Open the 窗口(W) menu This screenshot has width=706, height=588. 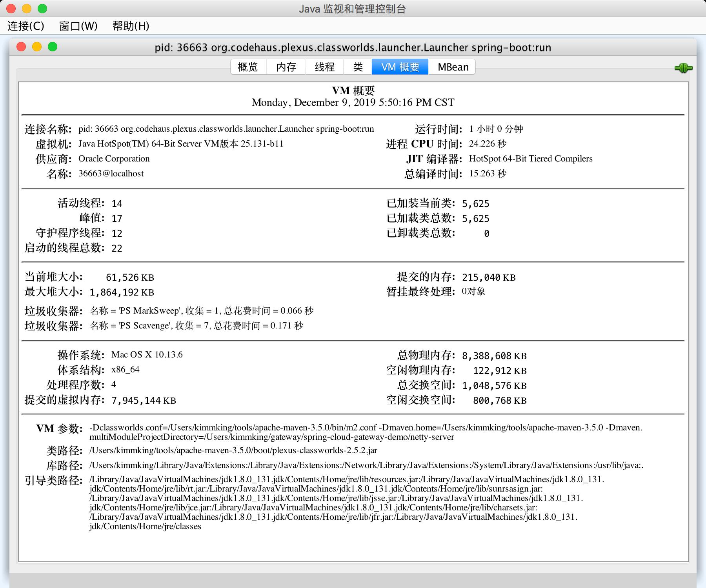point(77,26)
